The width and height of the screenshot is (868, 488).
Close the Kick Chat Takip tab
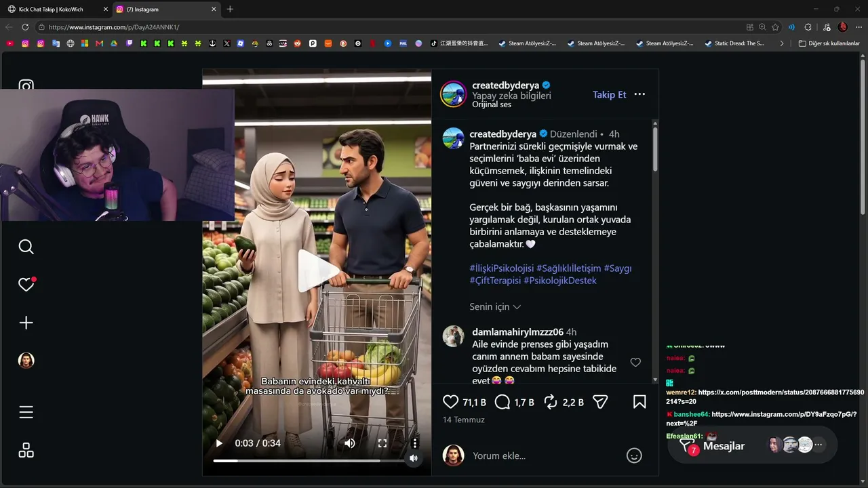(x=106, y=9)
